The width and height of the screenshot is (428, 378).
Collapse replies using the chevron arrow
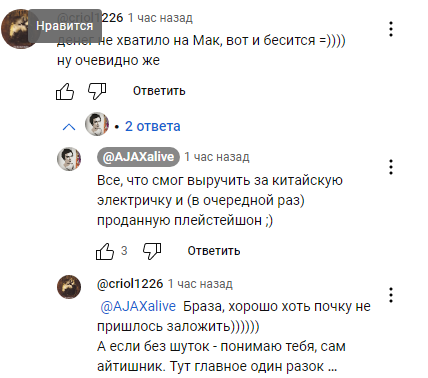pos(69,127)
